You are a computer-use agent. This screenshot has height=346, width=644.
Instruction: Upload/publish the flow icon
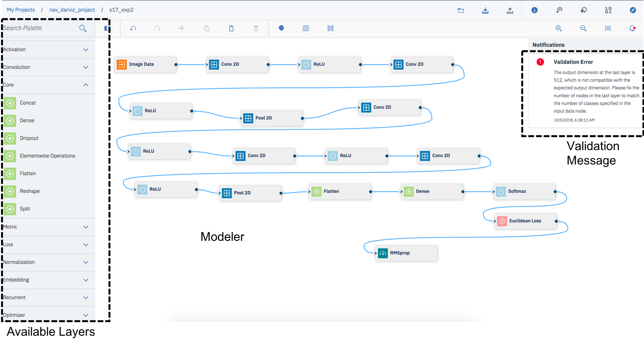coord(510,10)
